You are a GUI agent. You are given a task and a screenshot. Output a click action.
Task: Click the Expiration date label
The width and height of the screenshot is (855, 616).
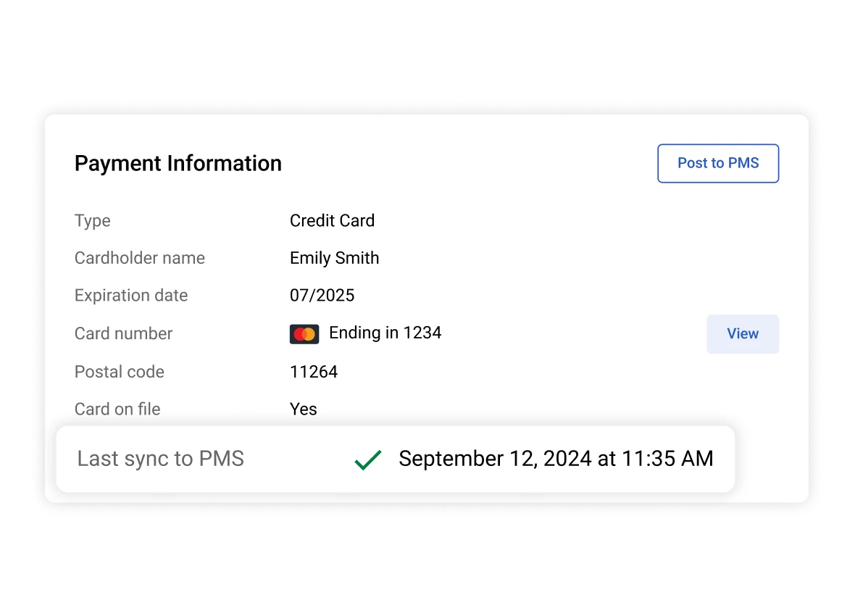(x=130, y=295)
